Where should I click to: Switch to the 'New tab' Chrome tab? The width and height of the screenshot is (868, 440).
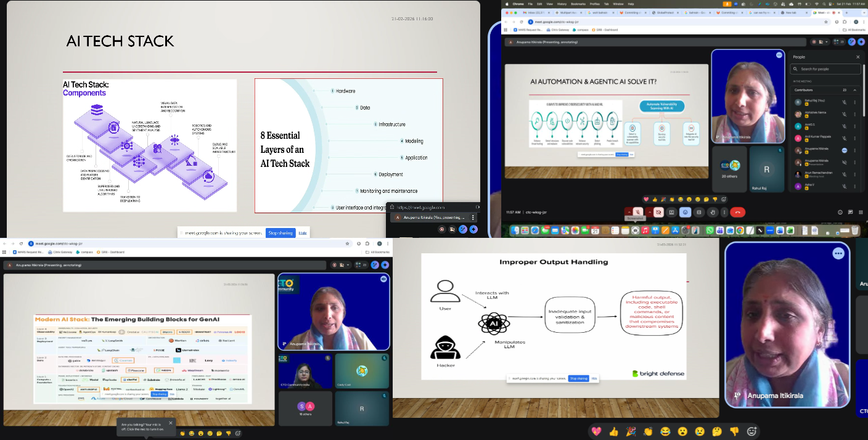tap(791, 12)
